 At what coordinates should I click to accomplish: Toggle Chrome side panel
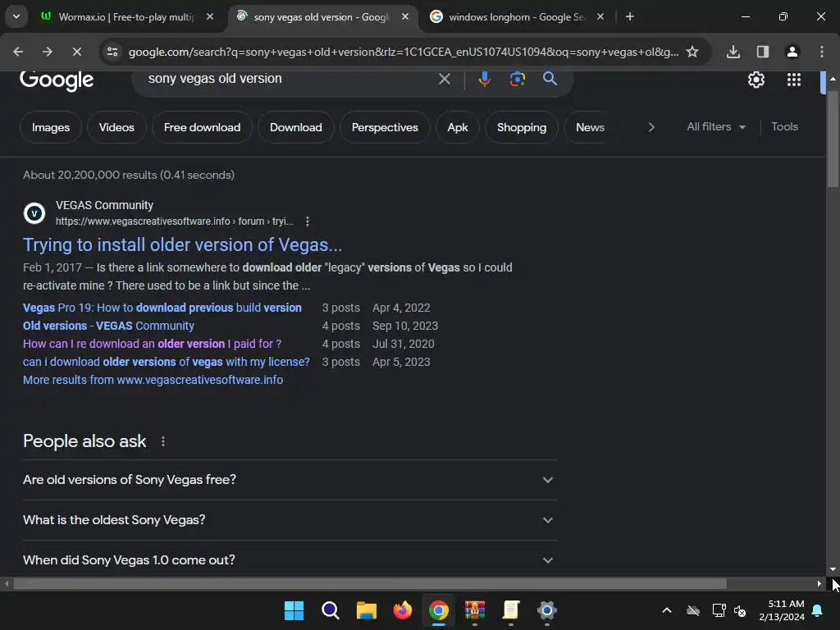click(x=762, y=52)
